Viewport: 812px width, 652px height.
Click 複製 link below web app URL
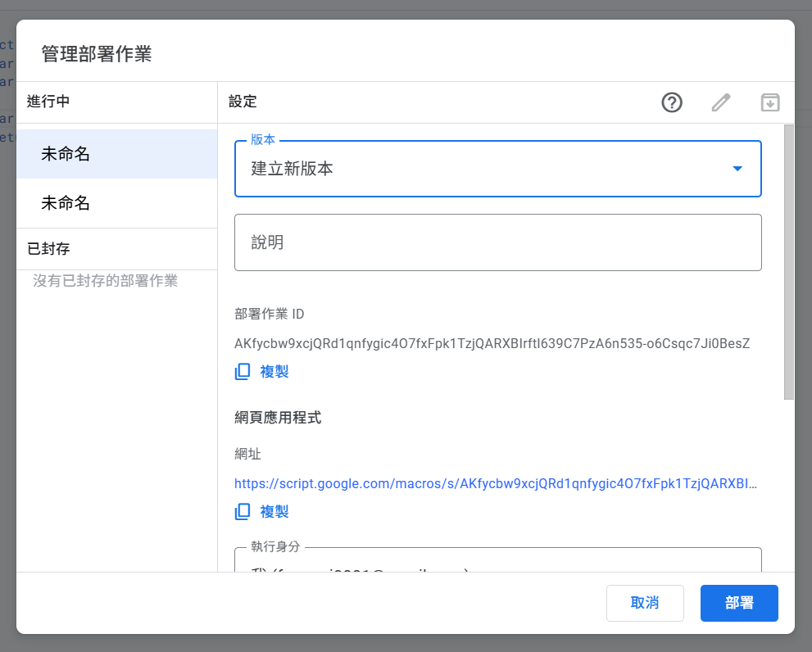(274, 512)
